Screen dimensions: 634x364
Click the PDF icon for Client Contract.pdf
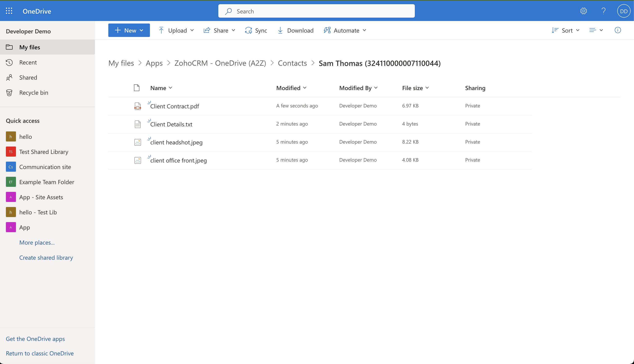(x=138, y=106)
